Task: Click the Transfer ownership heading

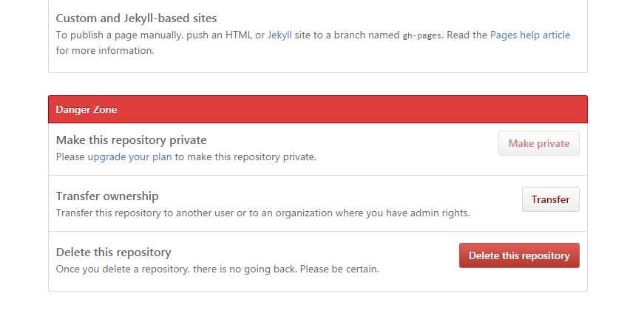Action: [x=107, y=196]
